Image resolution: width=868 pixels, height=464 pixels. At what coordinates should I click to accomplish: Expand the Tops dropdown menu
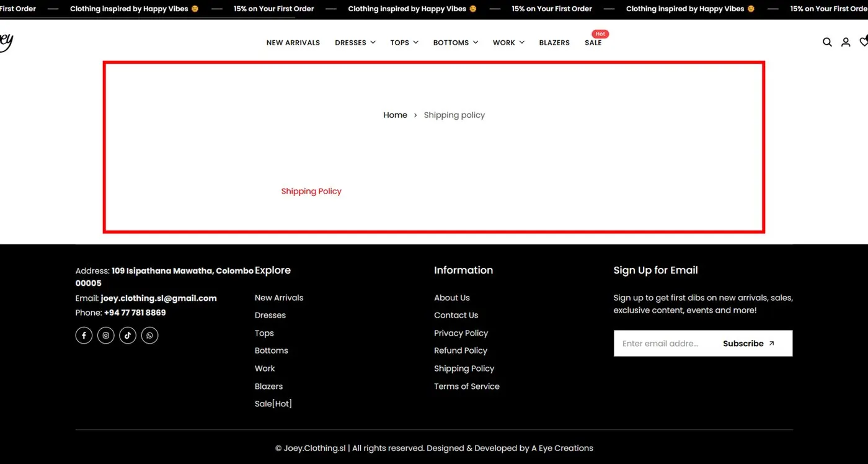pos(404,43)
